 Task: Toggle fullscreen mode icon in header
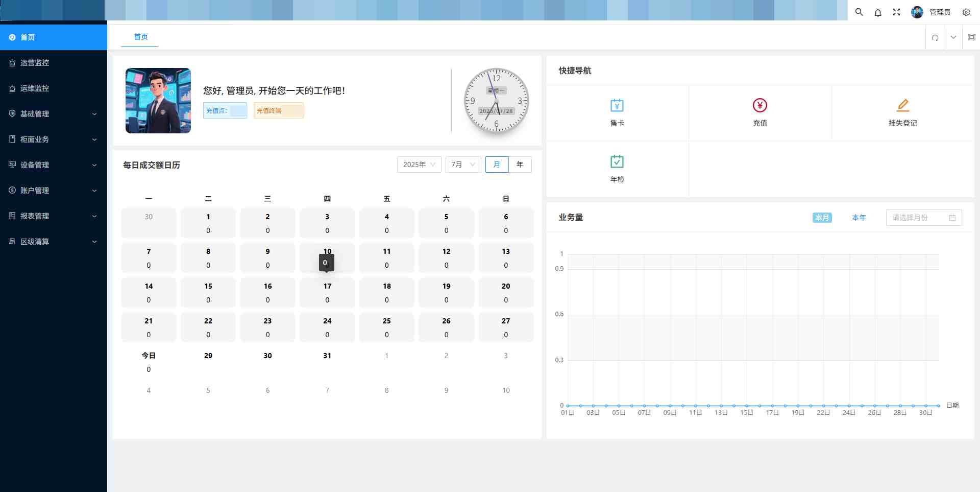click(896, 12)
